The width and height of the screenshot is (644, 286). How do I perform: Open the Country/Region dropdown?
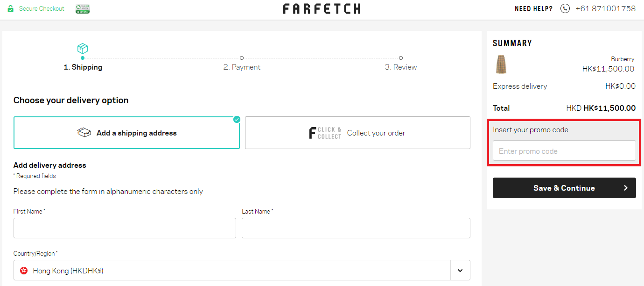coord(242,270)
